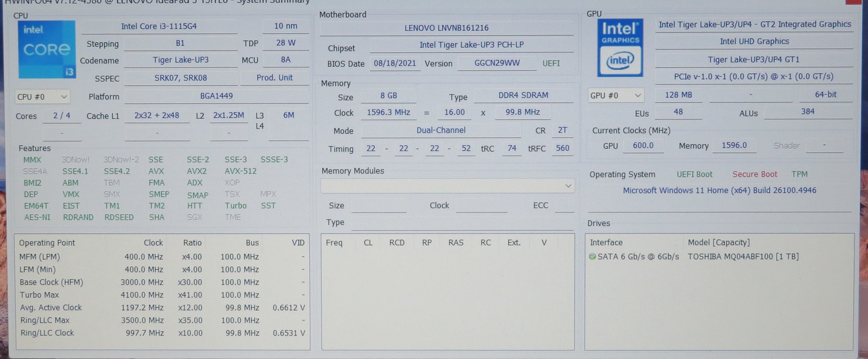Click the Prod. Unit field
The width and height of the screenshot is (868, 359).
coord(275,78)
